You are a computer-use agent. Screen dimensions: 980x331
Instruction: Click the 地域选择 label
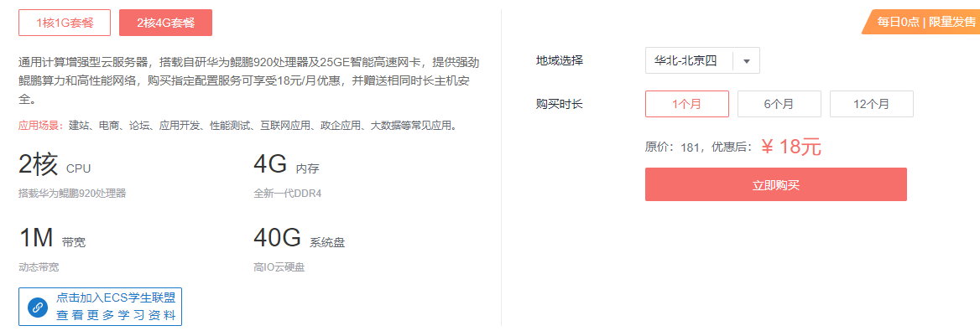pyautogui.click(x=560, y=60)
